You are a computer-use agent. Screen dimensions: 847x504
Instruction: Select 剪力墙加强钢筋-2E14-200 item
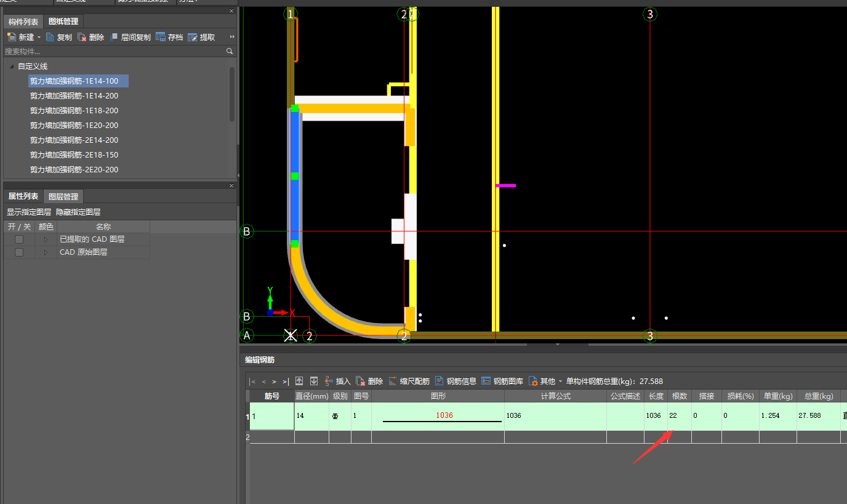tap(74, 140)
